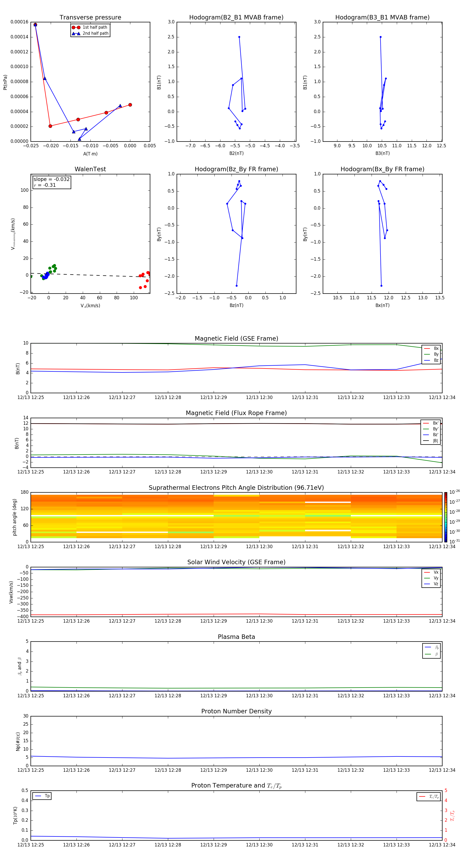Click the By' legend entry in Flux Rope plot
The width and height of the screenshot is (473, 868).
tap(431, 429)
